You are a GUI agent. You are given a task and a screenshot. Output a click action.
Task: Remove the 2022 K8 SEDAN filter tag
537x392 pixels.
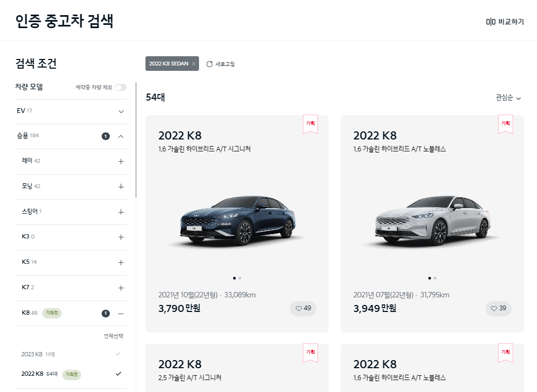(x=194, y=64)
